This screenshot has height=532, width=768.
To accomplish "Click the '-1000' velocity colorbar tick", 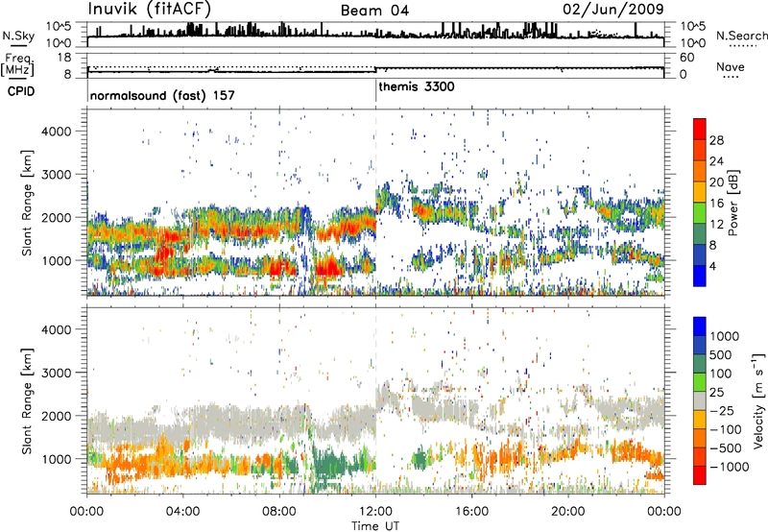I will click(x=729, y=467).
